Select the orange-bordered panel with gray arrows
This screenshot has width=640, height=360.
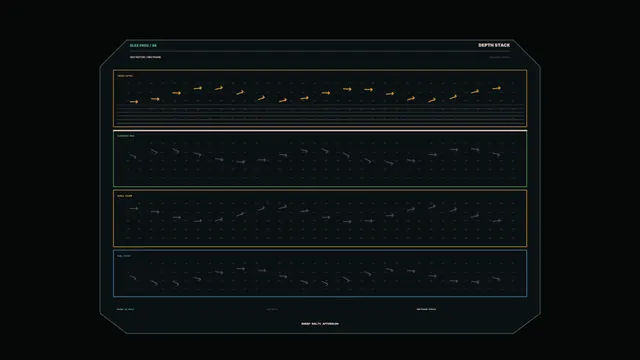(x=320, y=218)
